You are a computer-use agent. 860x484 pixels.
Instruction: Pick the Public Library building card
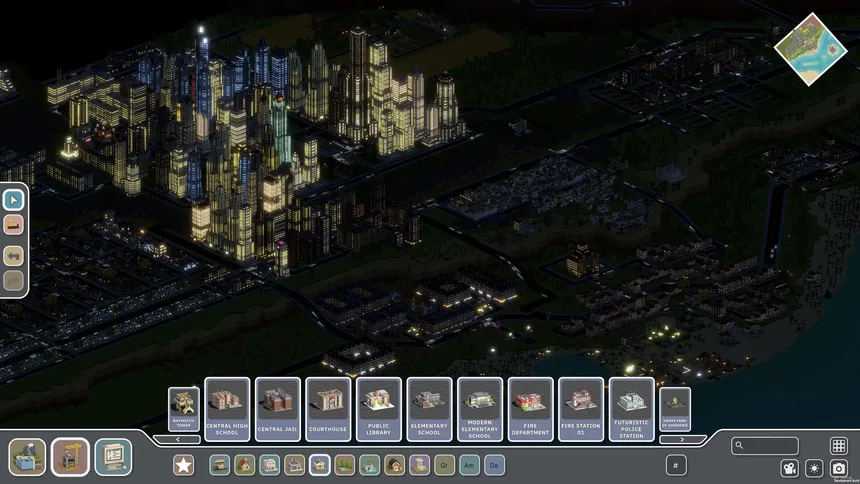pos(378,409)
